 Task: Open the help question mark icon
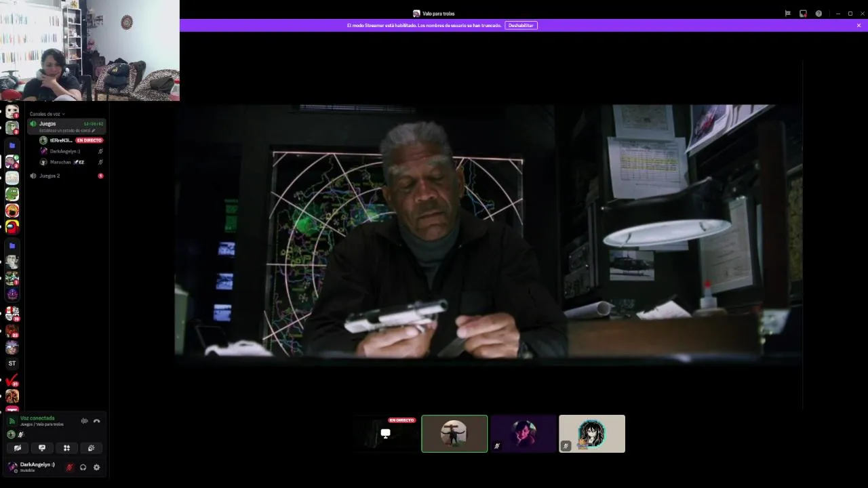click(818, 14)
